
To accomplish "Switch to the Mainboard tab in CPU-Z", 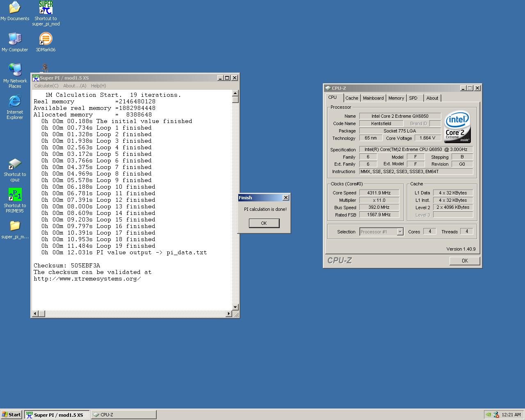I will 373,98.
